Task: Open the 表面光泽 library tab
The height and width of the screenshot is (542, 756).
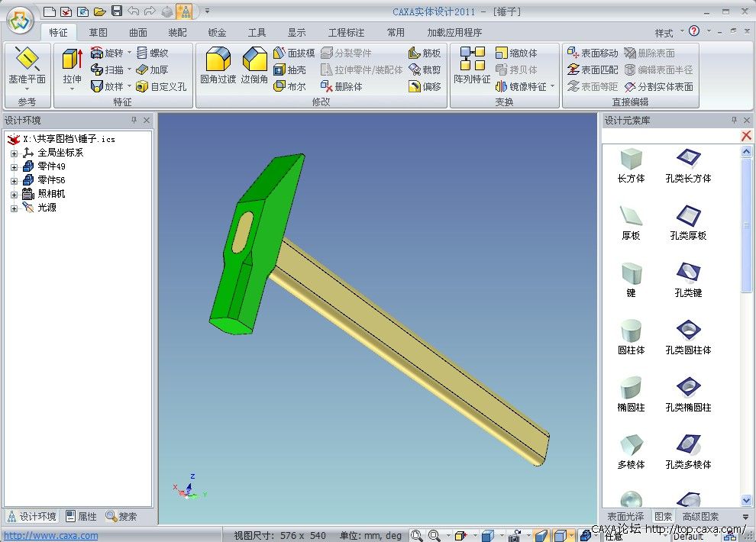Action: pos(625,517)
